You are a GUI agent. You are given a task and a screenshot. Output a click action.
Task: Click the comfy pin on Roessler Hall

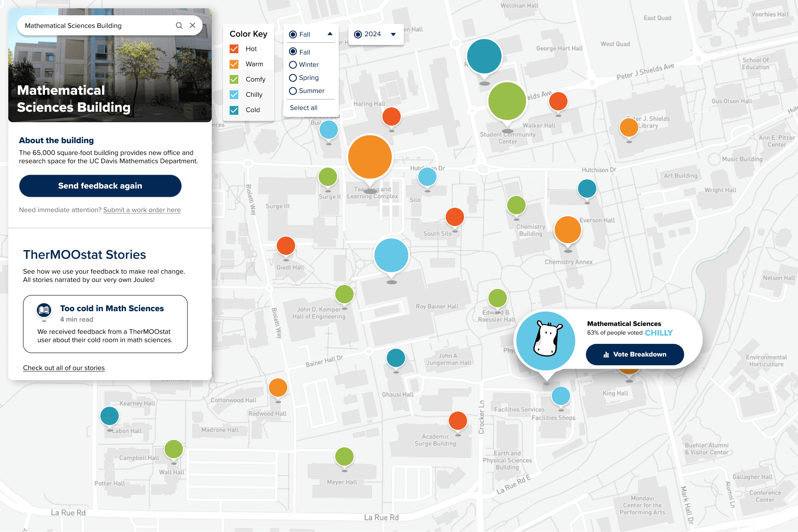[498, 299]
